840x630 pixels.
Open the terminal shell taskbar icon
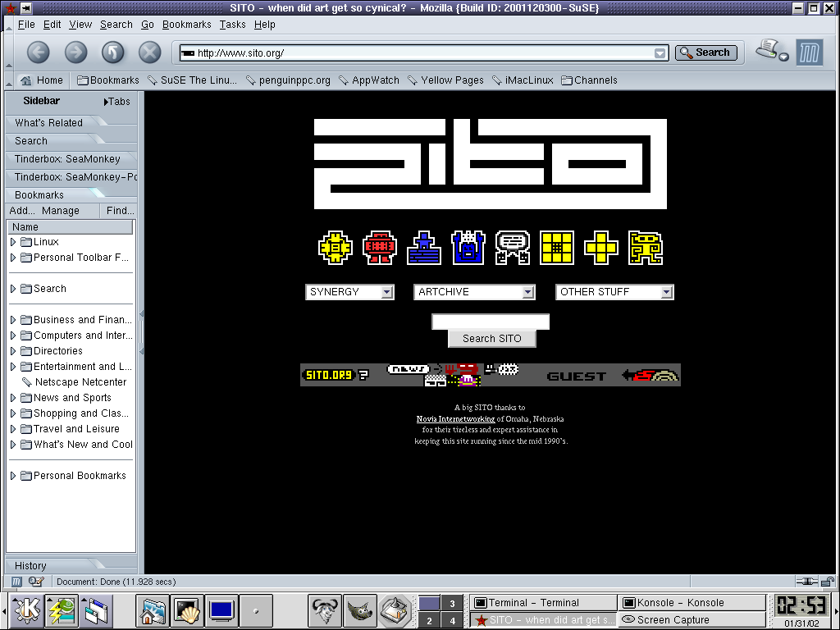pyautogui.click(x=187, y=609)
